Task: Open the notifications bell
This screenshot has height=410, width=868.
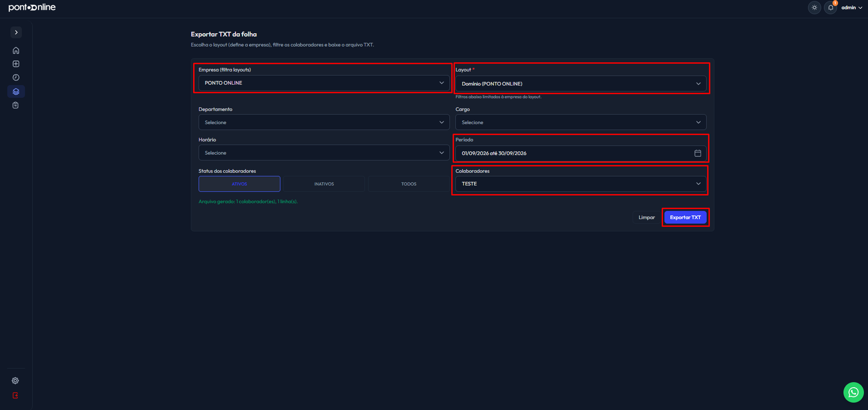Action: (x=831, y=8)
